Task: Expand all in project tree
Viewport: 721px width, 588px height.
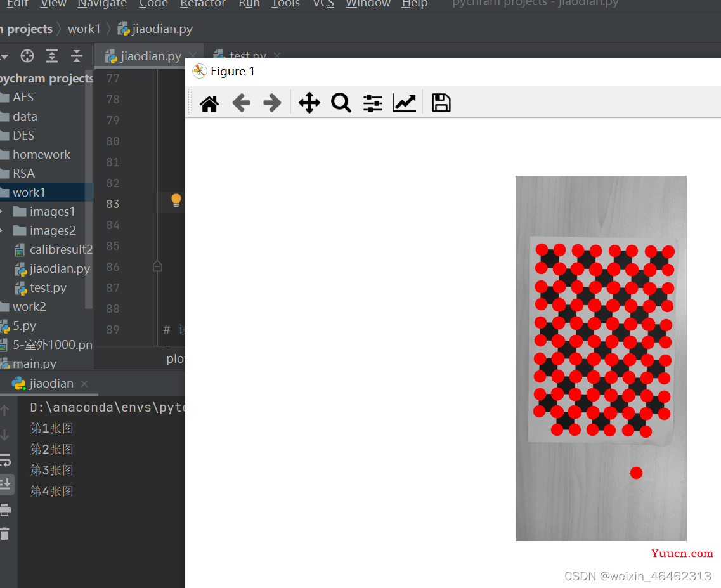Action: (52, 56)
